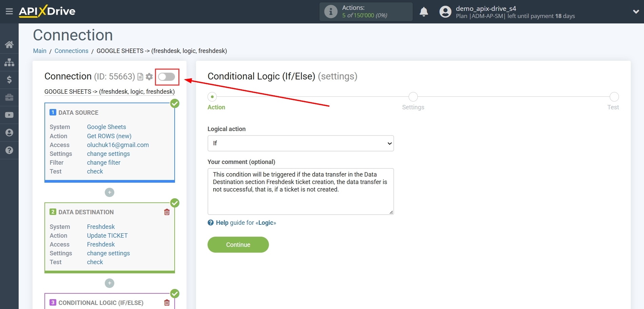Open Freshdesk access link
Viewport: 644px width, 309px height.
click(x=101, y=244)
